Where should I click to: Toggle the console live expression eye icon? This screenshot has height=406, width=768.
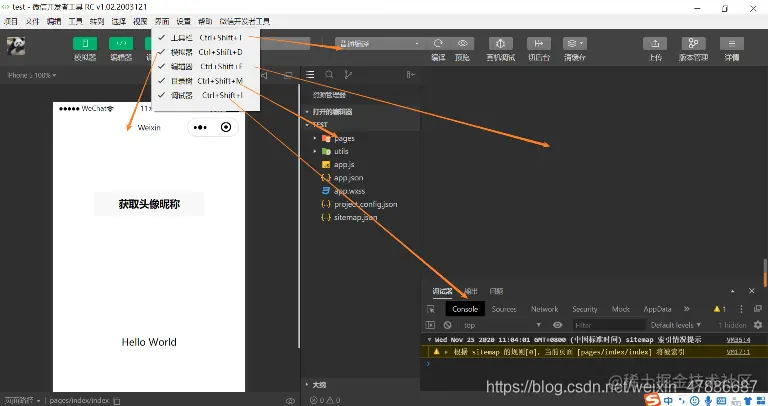557,325
